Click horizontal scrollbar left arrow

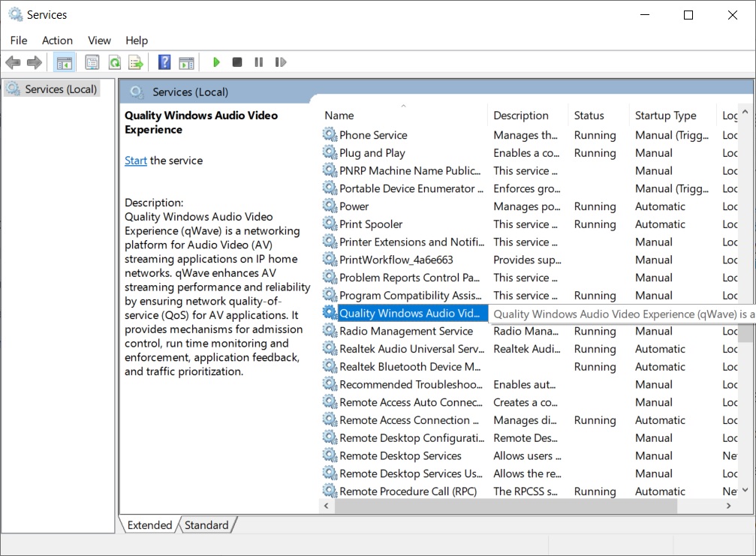point(327,506)
